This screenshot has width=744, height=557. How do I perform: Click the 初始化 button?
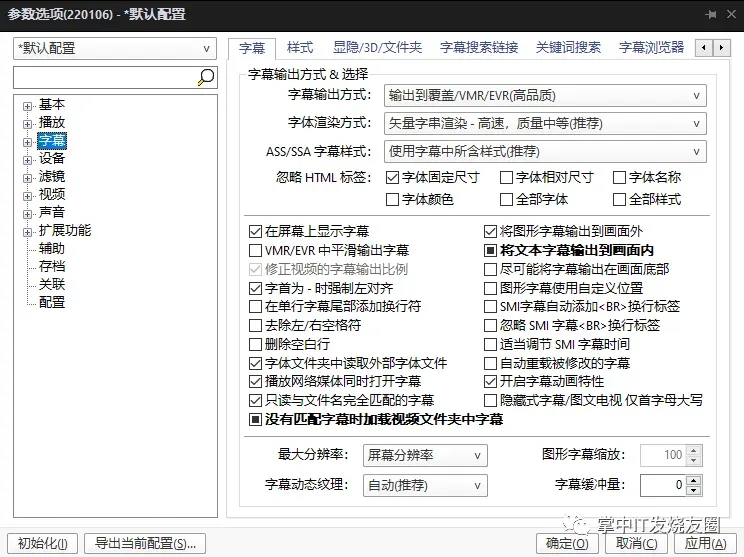coord(43,543)
